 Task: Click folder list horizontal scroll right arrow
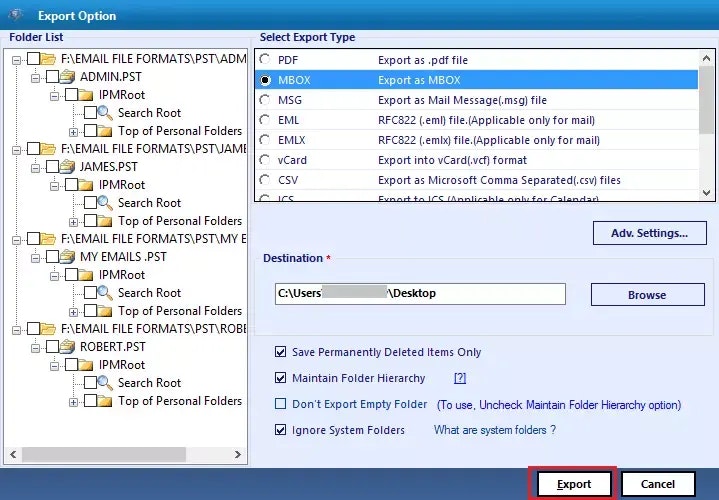coord(238,454)
